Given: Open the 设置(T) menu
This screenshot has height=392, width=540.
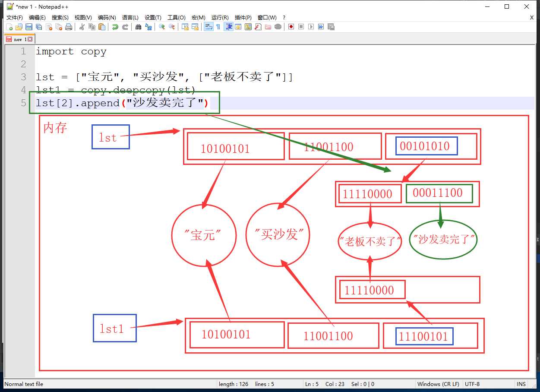Looking at the screenshot, I should coord(153,18).
